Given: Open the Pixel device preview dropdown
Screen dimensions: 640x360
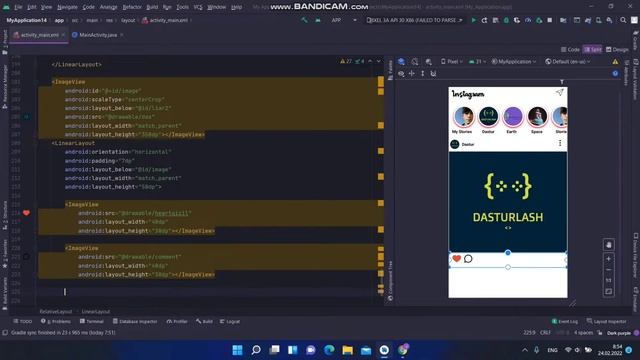Looking at the screenshot, I should (x=451, y=62).
